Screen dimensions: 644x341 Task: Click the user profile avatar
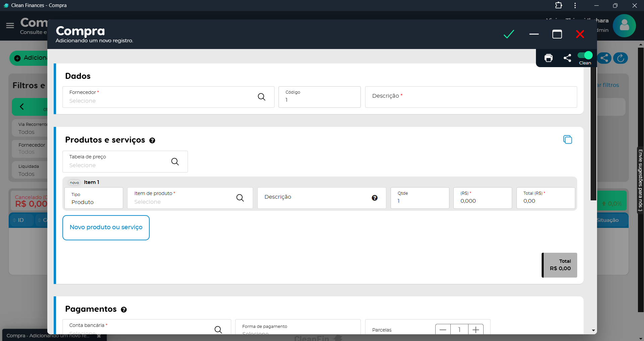coord(624,26)
